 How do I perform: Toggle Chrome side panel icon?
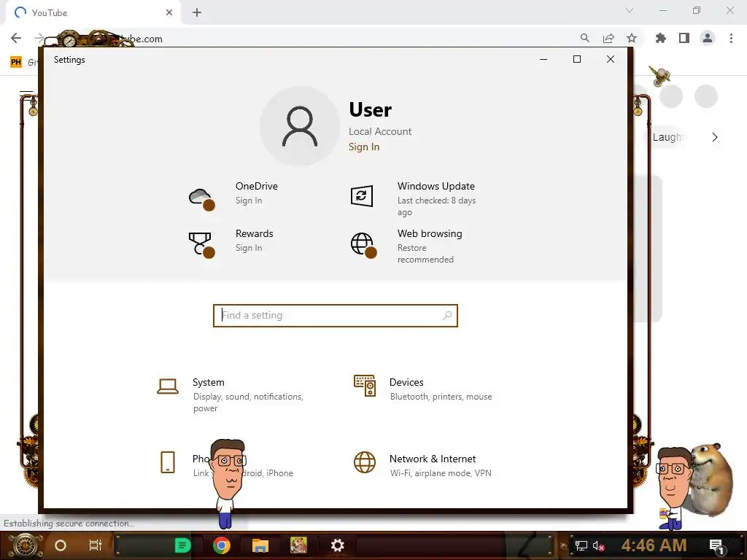point(684,38)
